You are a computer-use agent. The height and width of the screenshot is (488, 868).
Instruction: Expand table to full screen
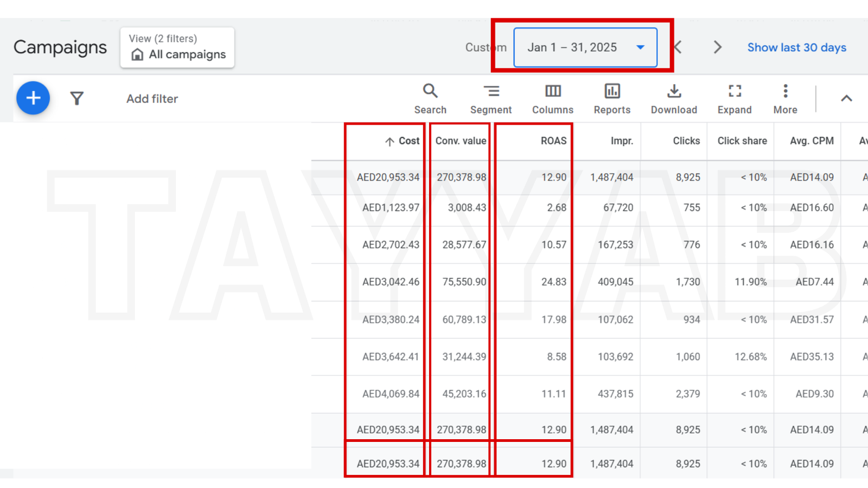click(735, 99)
